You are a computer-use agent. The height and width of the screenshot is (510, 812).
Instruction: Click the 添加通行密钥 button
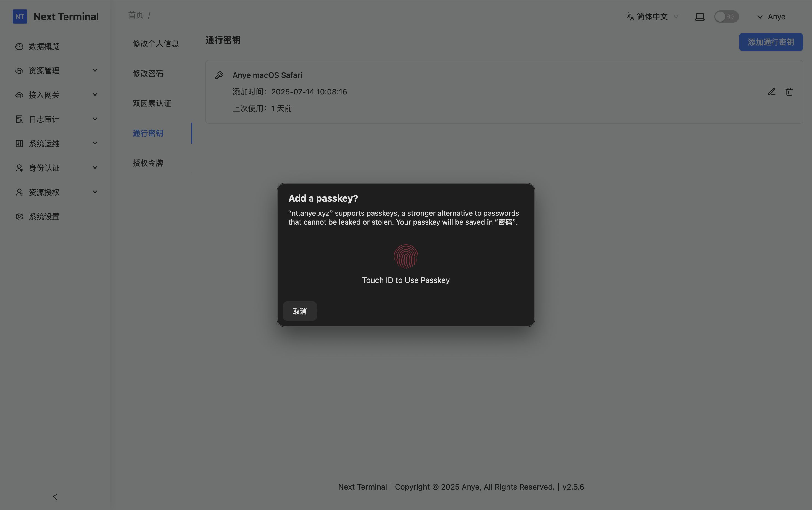771,42
